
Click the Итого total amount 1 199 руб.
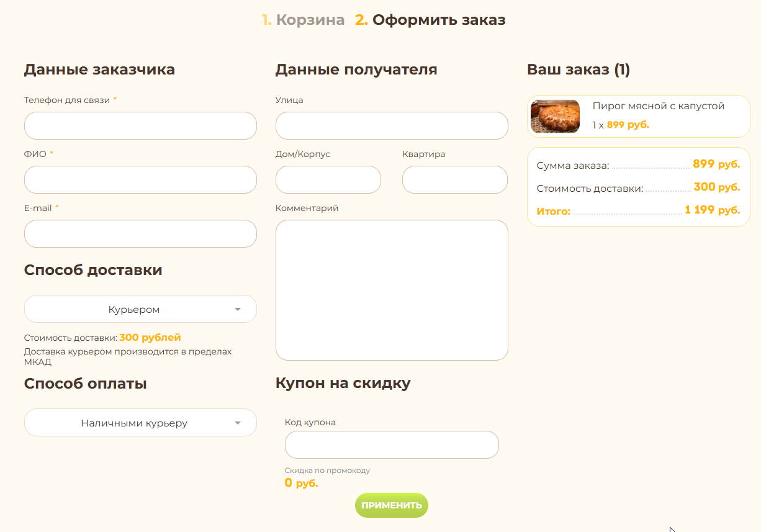tap(712, 210)
